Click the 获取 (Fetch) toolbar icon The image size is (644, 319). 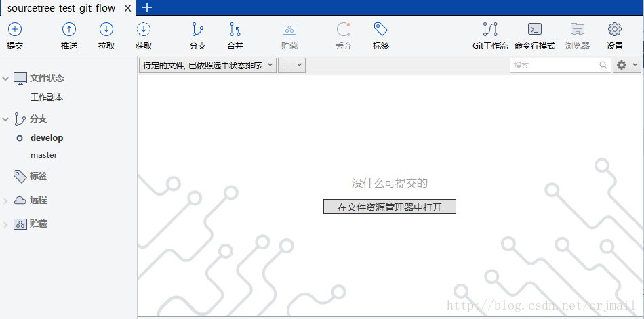tap(144, 29)
